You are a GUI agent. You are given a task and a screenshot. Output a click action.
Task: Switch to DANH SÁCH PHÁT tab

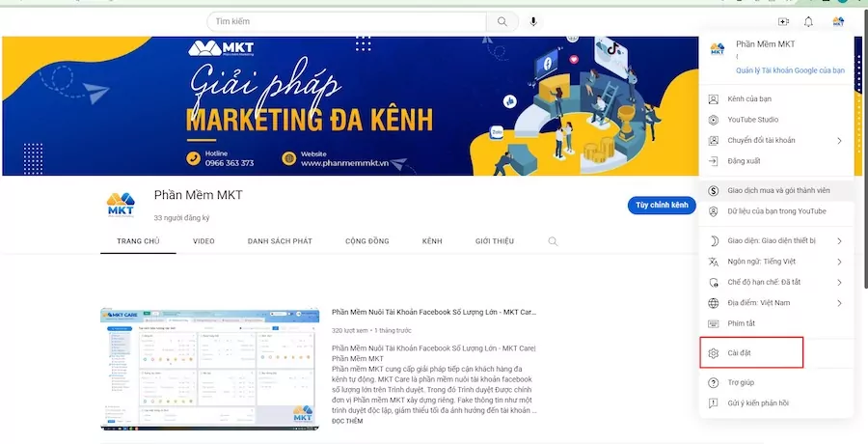[280, 241]
